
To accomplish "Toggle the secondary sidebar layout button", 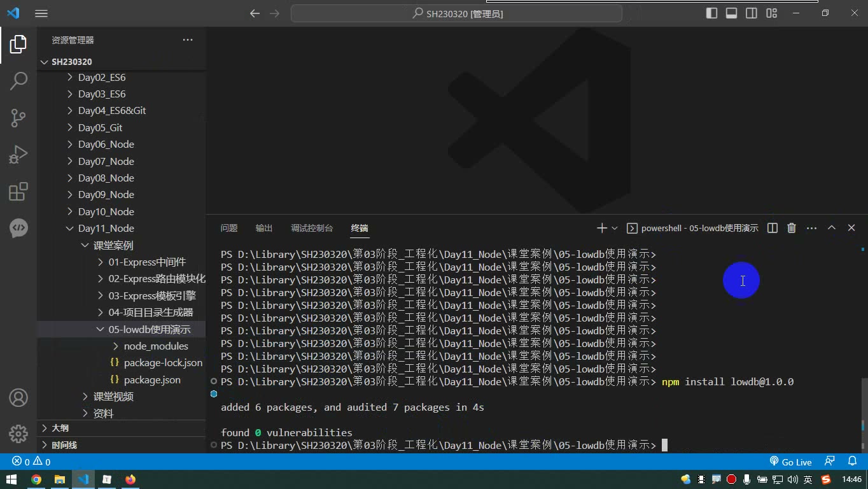I will click(752, 13).
